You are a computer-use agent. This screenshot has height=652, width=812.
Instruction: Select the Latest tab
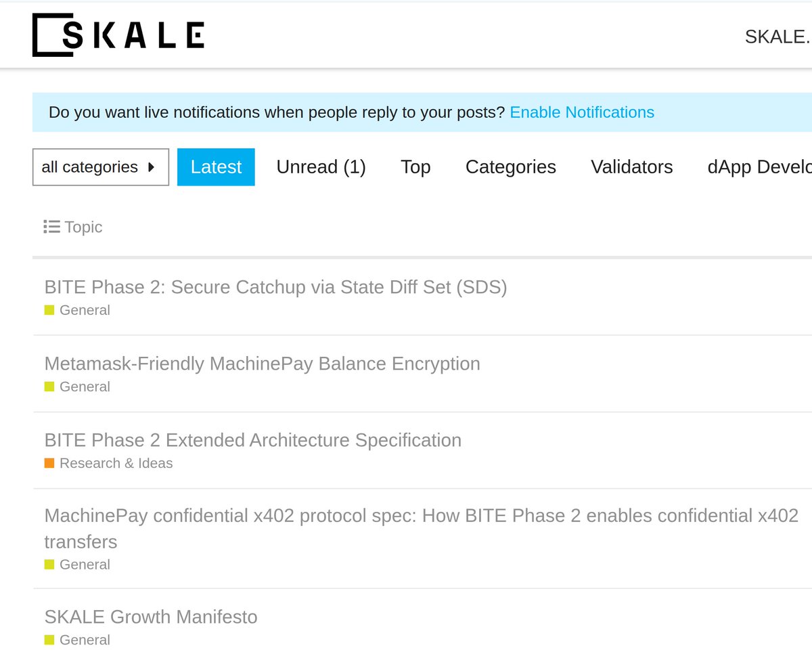216,167
